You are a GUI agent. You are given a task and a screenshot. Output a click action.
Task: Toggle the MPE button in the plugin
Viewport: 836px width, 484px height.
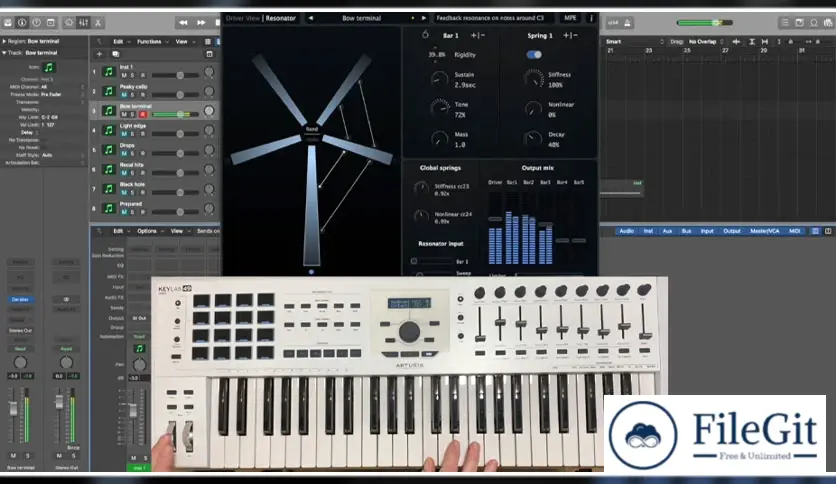point(570,18)
